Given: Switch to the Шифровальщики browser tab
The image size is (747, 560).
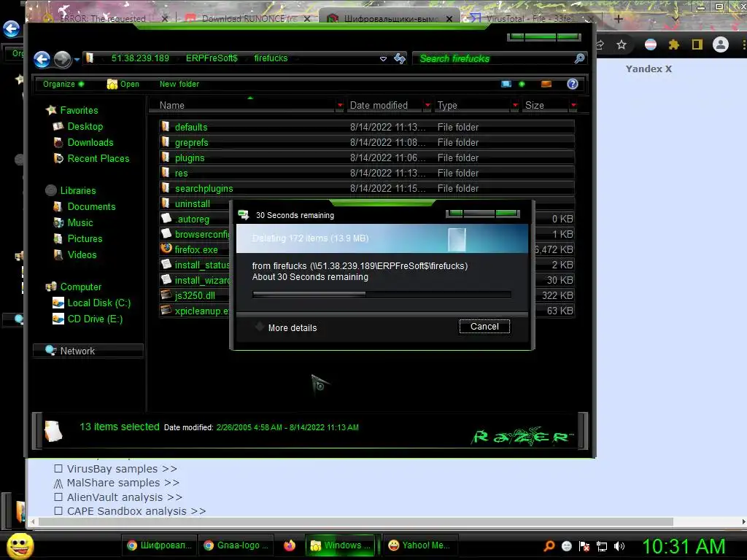Looking at the screenshot, I should click(x=391, y=19).
